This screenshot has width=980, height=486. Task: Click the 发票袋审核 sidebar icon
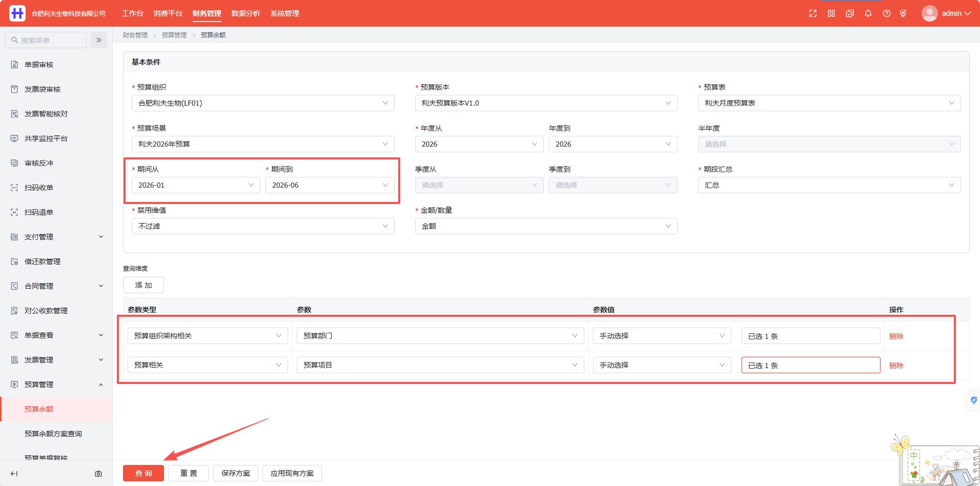point(14,89)
